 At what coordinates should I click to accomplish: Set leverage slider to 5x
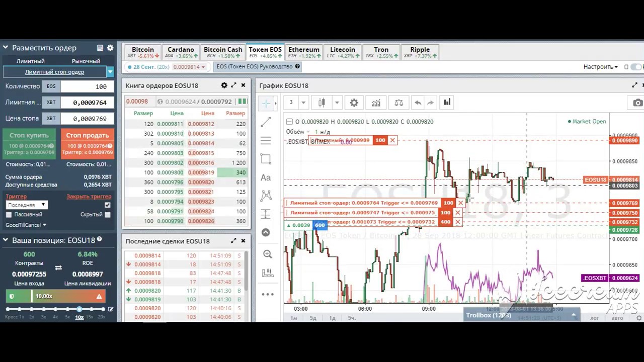pyautogui.click(x=67, y=309)
